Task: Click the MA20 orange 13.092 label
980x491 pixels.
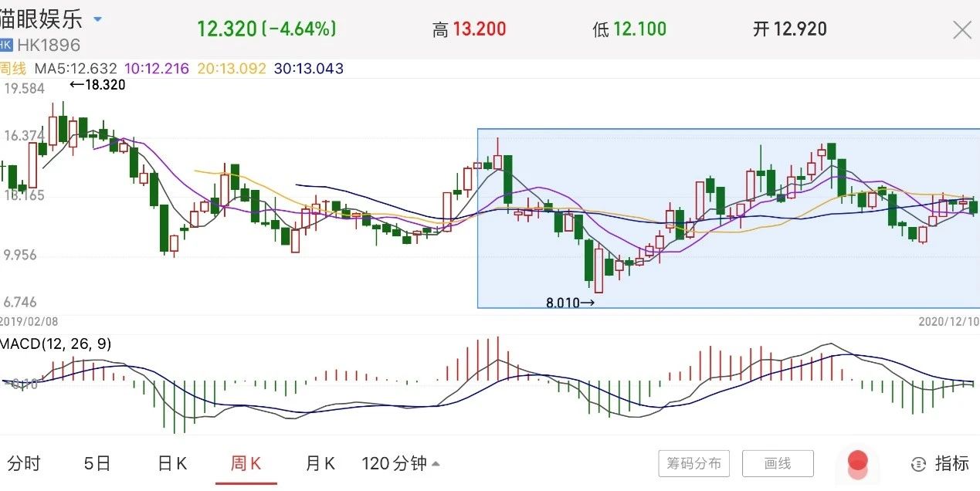Action: [x=232, y=69]
